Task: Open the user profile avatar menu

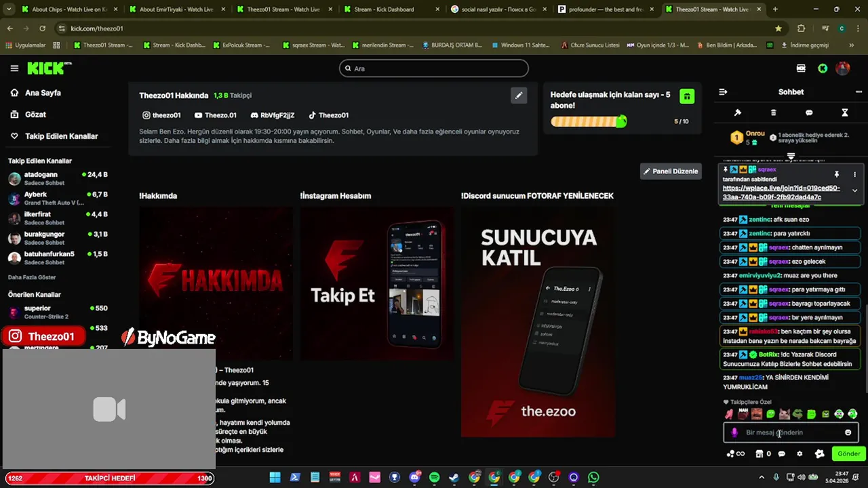Action: click(x=843, y=68)
